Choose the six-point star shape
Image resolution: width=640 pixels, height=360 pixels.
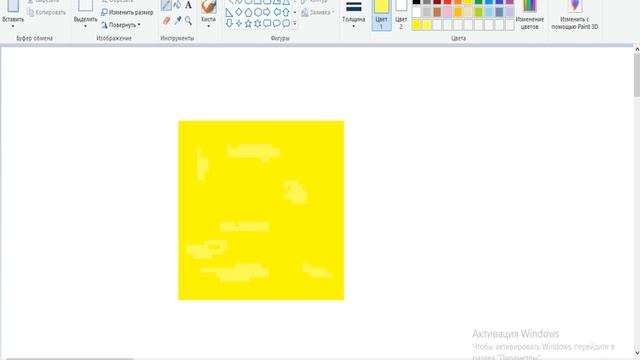(258, 23)
